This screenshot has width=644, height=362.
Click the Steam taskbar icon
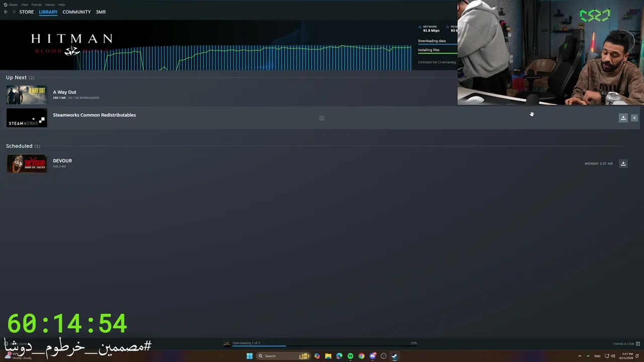point(394,356)
